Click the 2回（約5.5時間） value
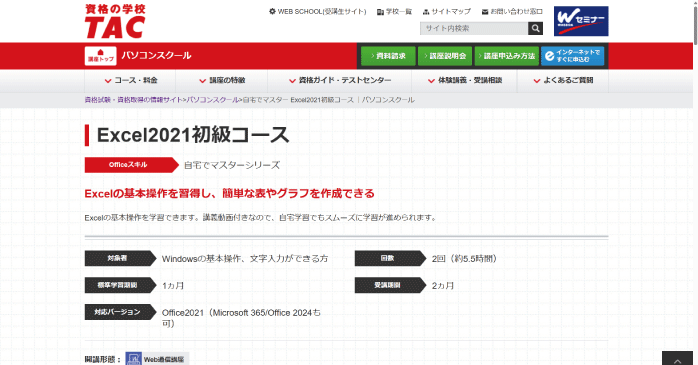Viewport: 698px width, 365px height. pyautogui.click(x=464, y=259)
